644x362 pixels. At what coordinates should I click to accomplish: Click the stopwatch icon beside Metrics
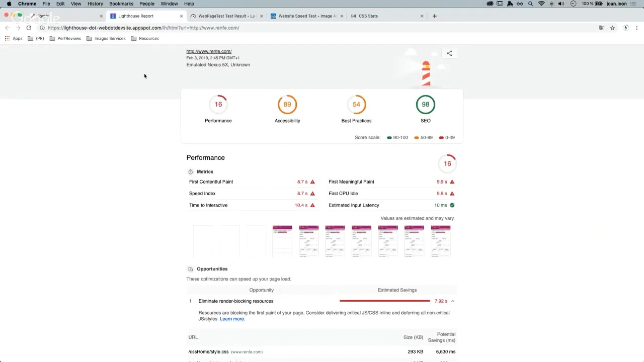(x=190, y=172)
